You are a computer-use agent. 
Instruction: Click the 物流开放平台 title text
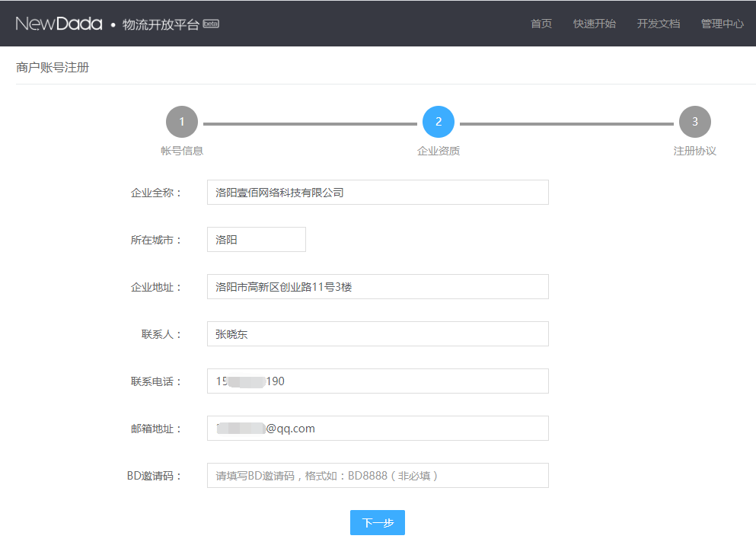click(161, 24)
